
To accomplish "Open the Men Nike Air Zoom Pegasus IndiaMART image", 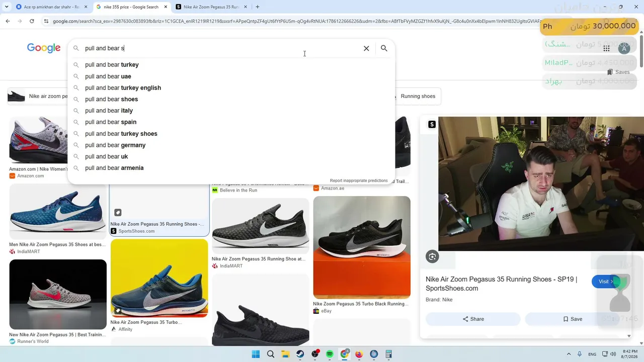I will point(58,211).
